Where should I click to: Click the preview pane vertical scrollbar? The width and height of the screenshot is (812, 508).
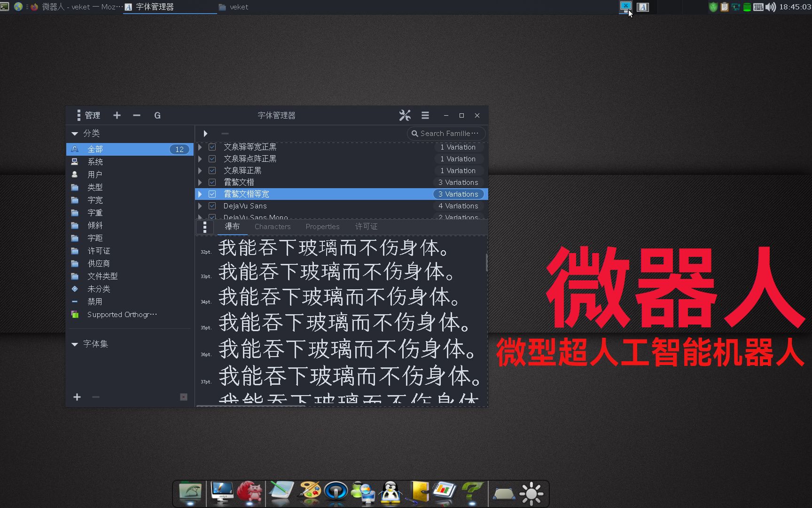(486, 262)
